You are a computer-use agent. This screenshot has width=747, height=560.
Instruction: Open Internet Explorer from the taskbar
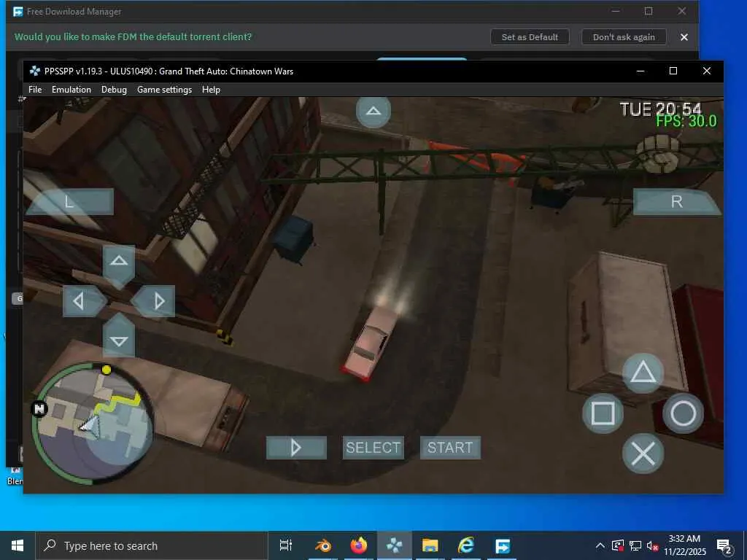point(466,545)
